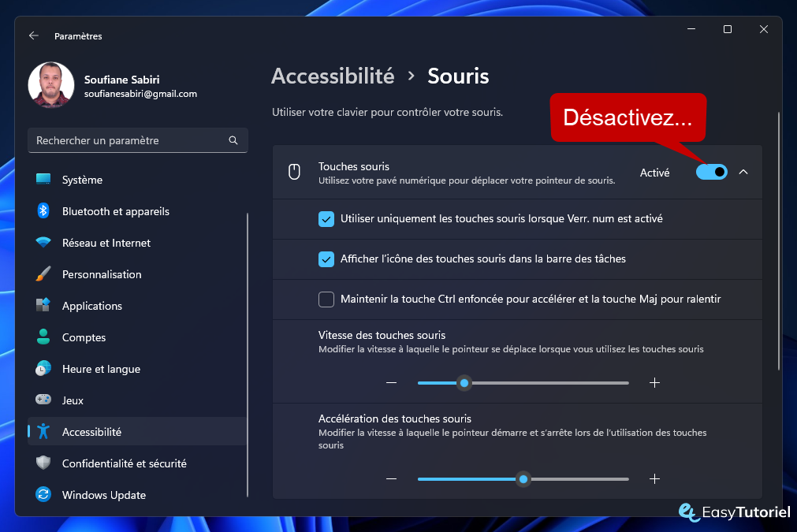Click the Soufiane Sabiri account name
This screenshot has height=532, width=797.
pyautogui.click(x=122, y=80)
